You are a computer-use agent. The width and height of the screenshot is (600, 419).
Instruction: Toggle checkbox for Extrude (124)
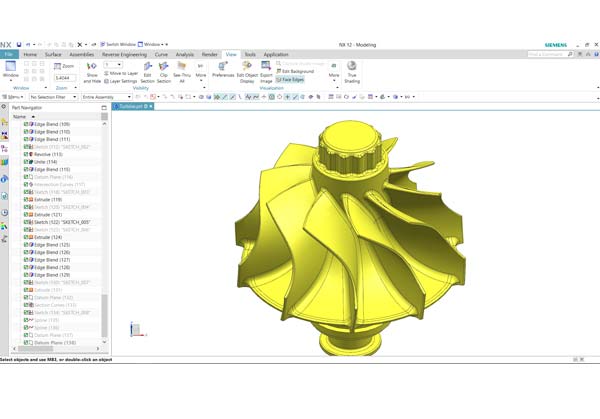(26, 237)
